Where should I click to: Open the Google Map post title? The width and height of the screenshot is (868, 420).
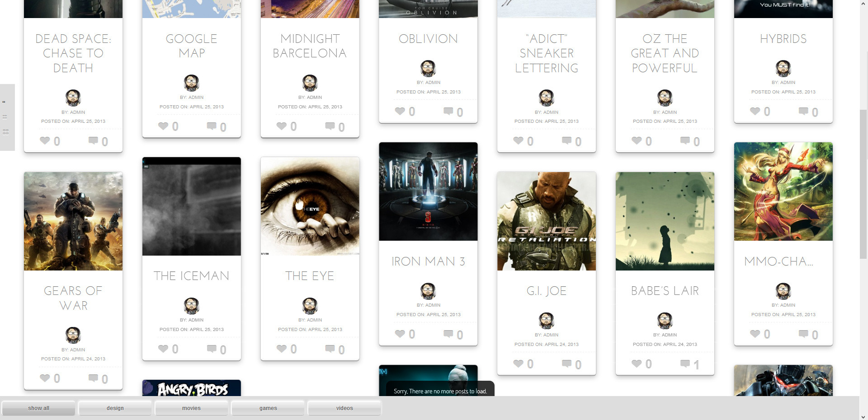192,46
